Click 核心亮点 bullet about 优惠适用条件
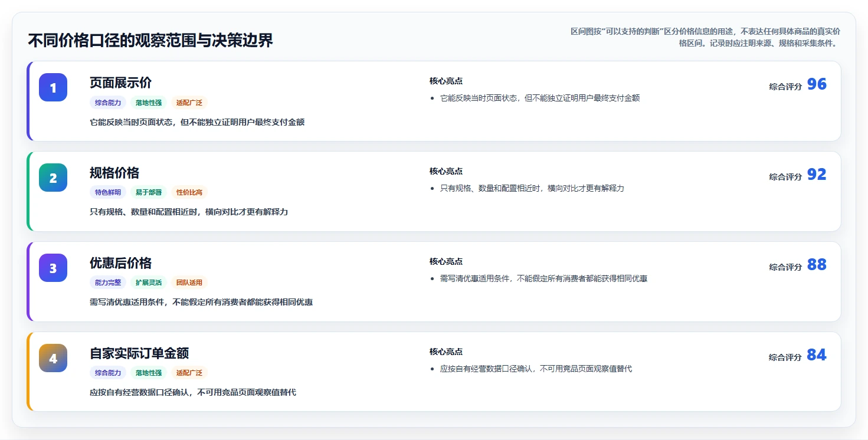 tap(544, 278)
